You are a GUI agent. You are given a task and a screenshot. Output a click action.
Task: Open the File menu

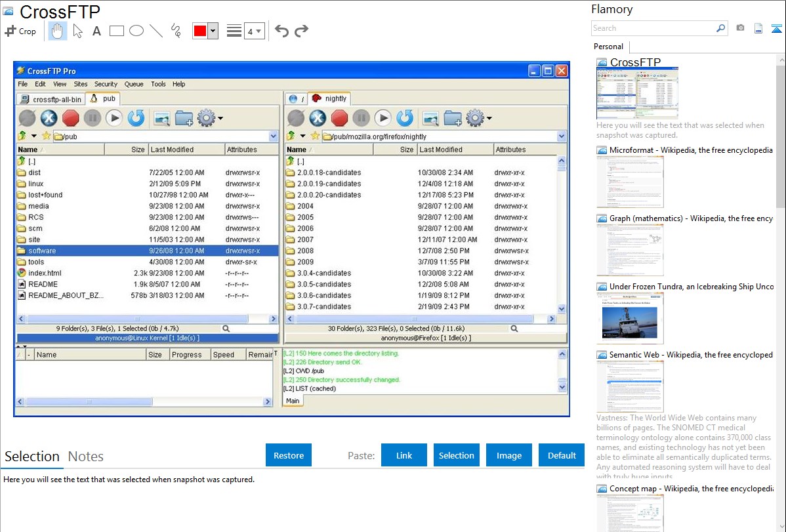22,84
